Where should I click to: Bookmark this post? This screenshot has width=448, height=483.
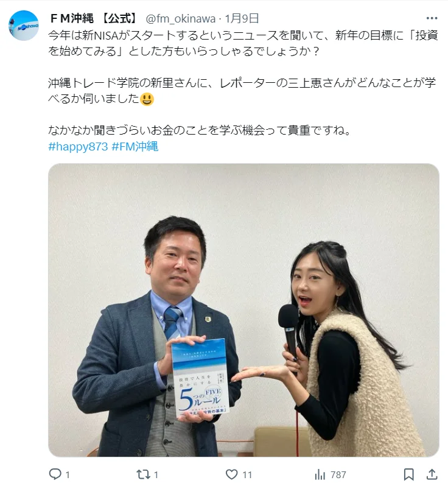coord(408,474)
